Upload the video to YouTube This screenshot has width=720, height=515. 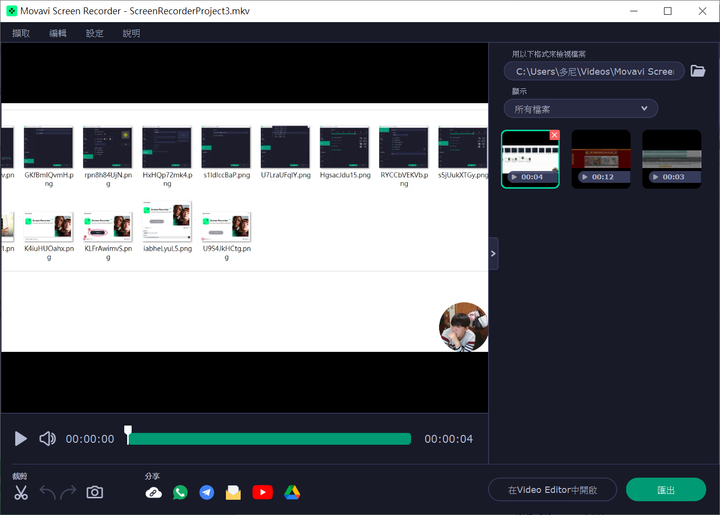click(263, 493)
